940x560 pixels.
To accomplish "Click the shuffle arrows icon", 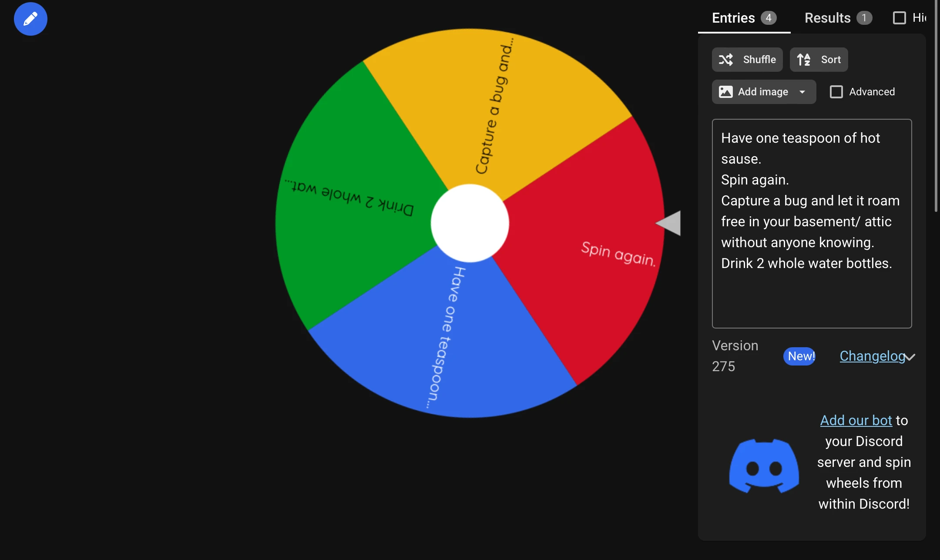I will [x=726, y=60].
